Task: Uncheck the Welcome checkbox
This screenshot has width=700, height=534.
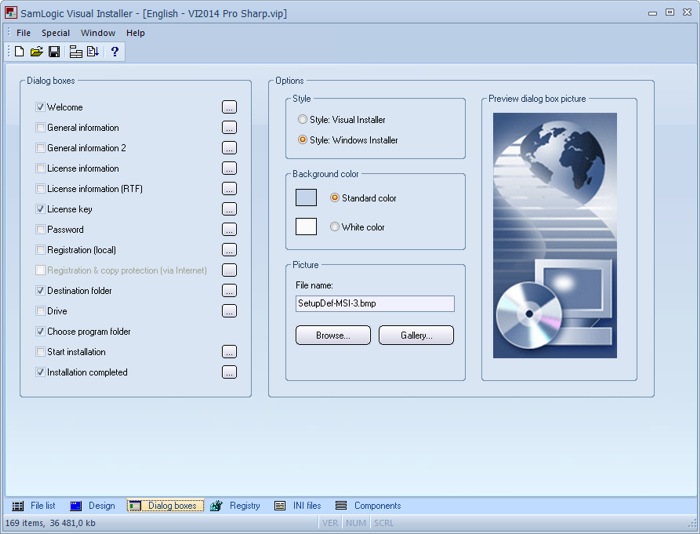Action: (x=40, y=107)
